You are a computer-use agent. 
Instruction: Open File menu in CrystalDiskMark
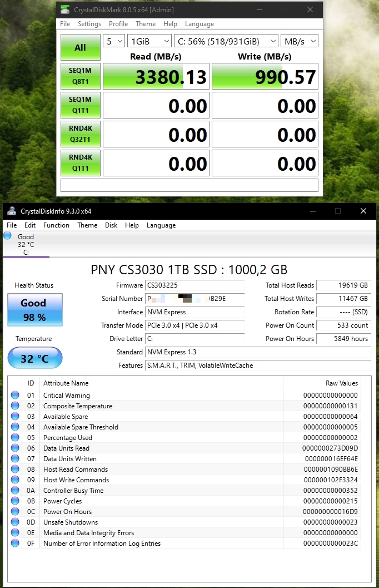pyautogui.click(x=65, y=23)
